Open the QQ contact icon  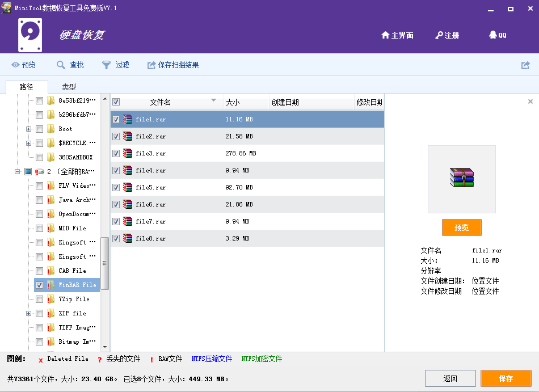[x=492, y=35]
